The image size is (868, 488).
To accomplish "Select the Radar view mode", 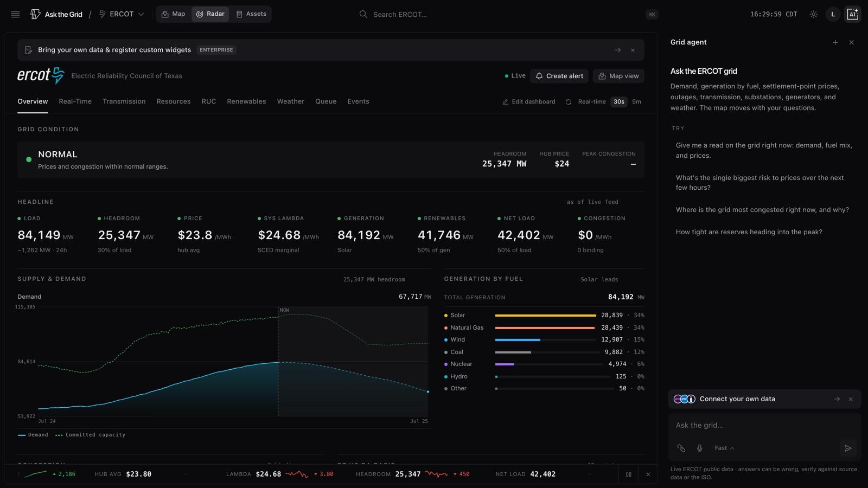I will click(210, 14).
